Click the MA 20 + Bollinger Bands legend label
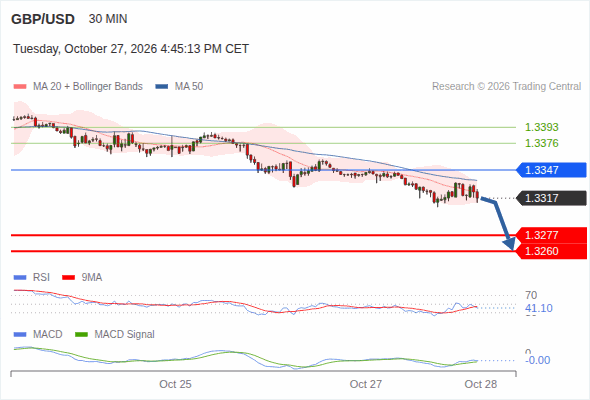Image resolution: width=590 pixels, height=400 pixels. (x=88, y=87)
